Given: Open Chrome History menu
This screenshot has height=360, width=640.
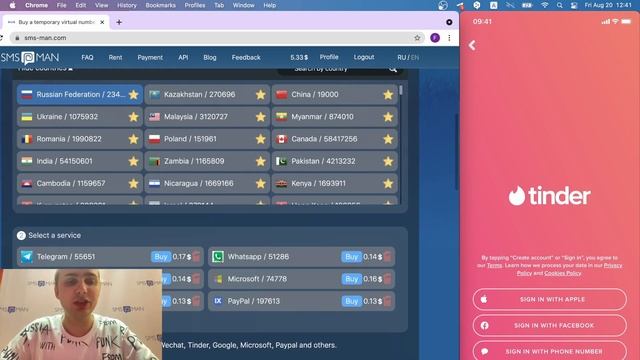Looking at the screenshot, I should [127, 5].
